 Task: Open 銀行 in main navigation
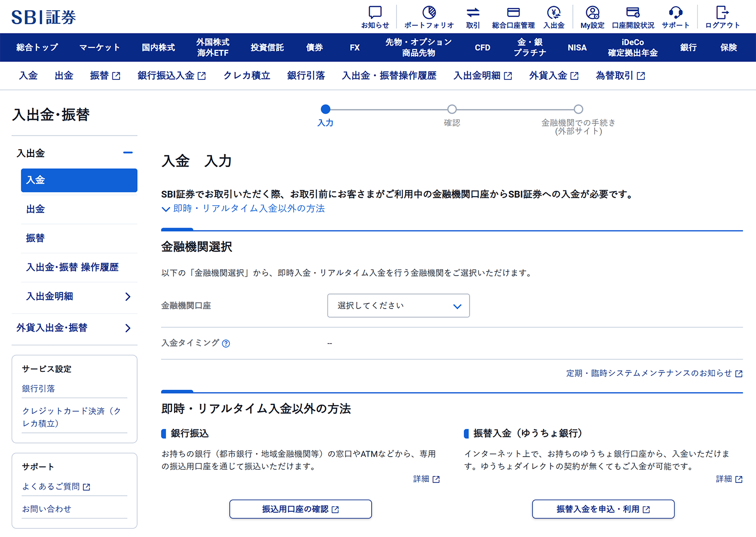click(688, 47)
